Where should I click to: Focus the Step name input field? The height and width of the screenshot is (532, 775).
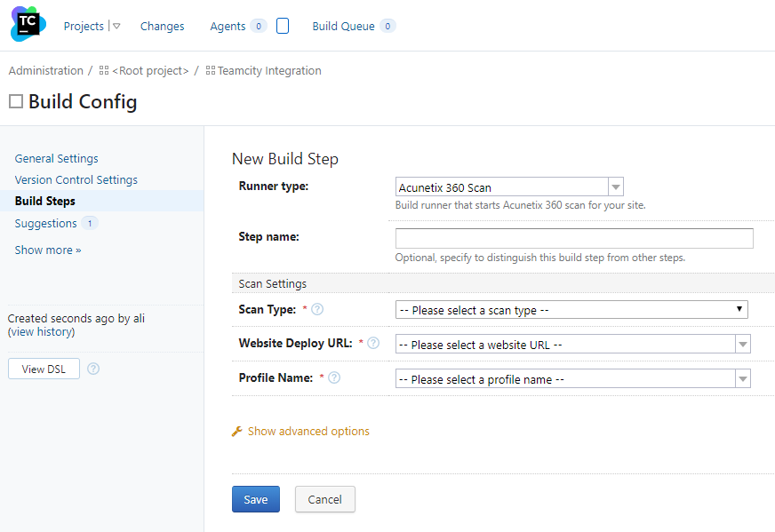pyautogui.click(x=574, y=238)
